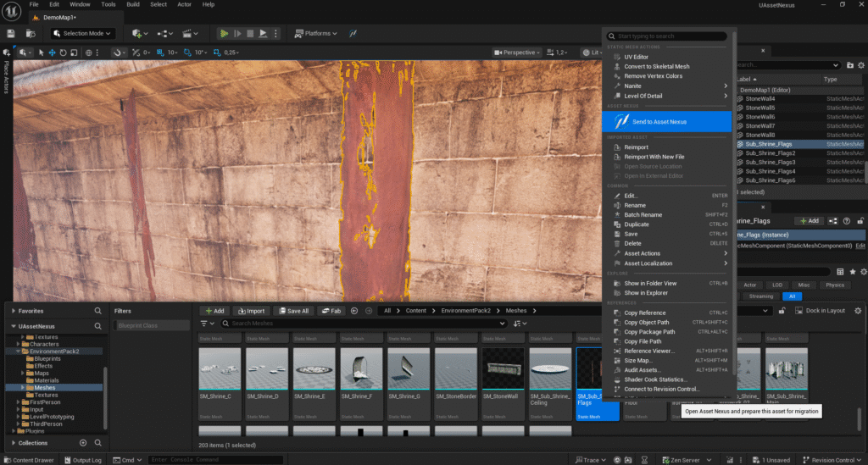
Task: Toggle grid snap in viewport toolbar
Action: [x=159, y=53]
